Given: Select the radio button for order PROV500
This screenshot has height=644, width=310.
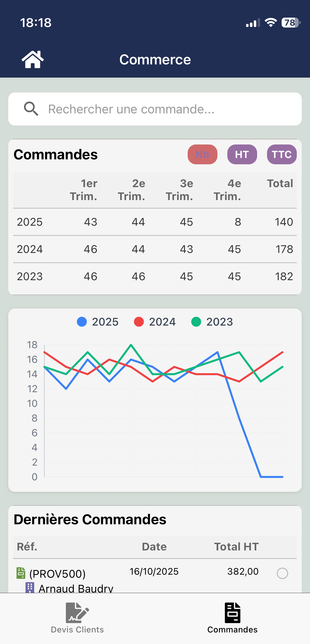Looking at the screenshot, I should tap(282, 574).
